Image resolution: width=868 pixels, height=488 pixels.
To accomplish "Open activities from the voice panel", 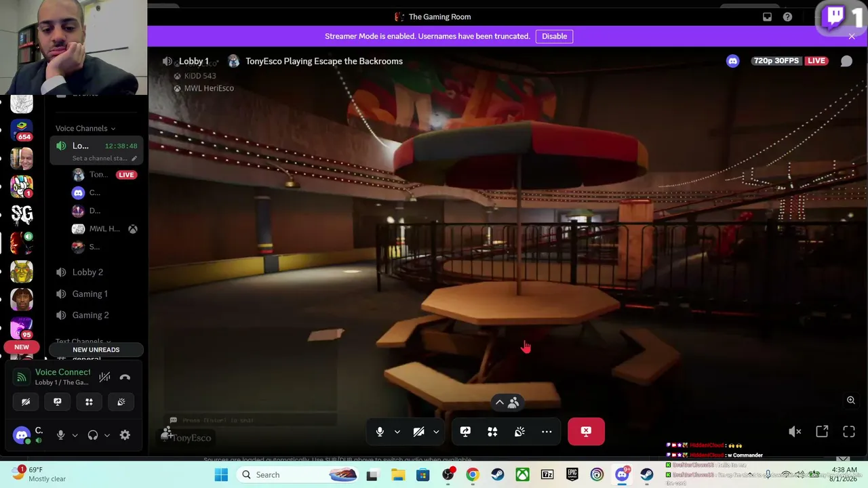I will [x=89, y=402].
